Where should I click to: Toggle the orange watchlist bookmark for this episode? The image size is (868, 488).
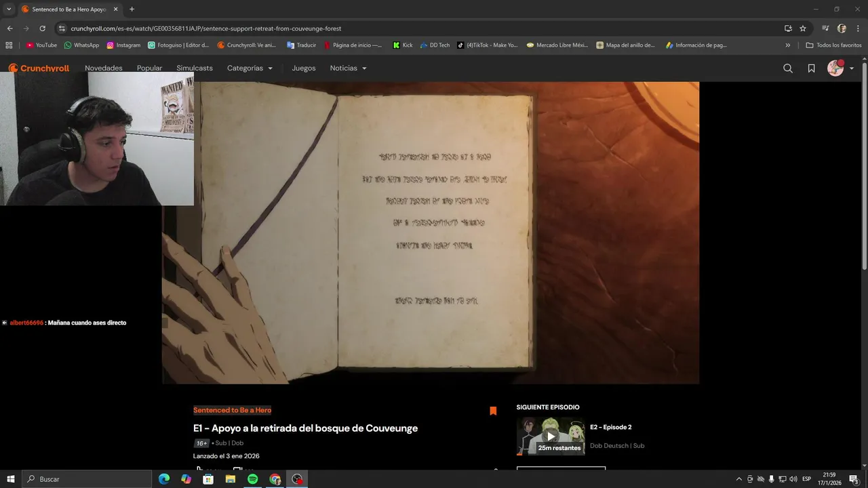(x=493, y=411)
